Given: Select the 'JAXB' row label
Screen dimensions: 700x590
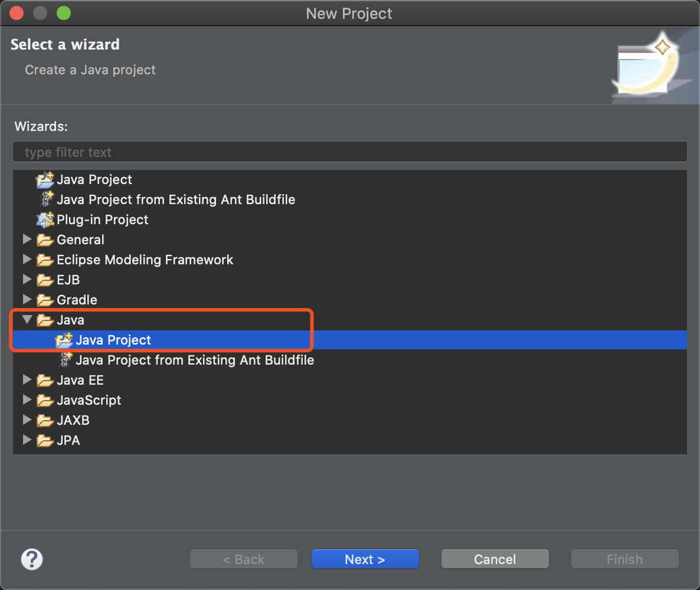Looking at the screenshot, I should pos(73,421).
